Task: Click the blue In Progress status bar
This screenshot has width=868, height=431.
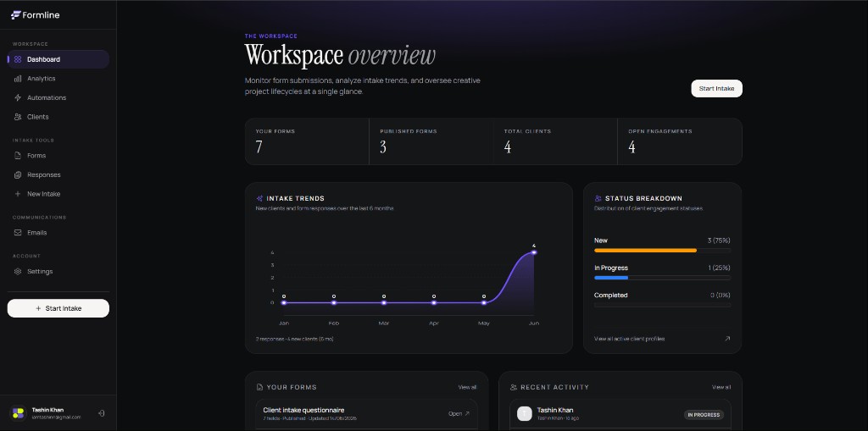Action: [x=611, y=278]
